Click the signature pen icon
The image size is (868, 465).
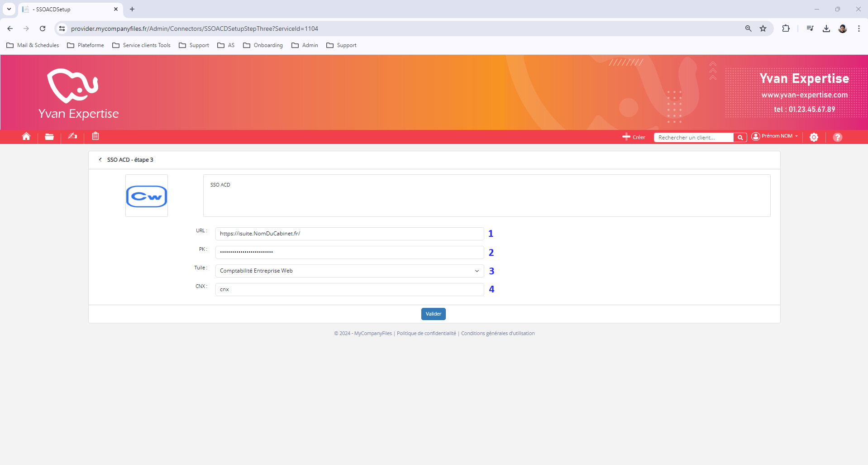[x=72, y=136]
